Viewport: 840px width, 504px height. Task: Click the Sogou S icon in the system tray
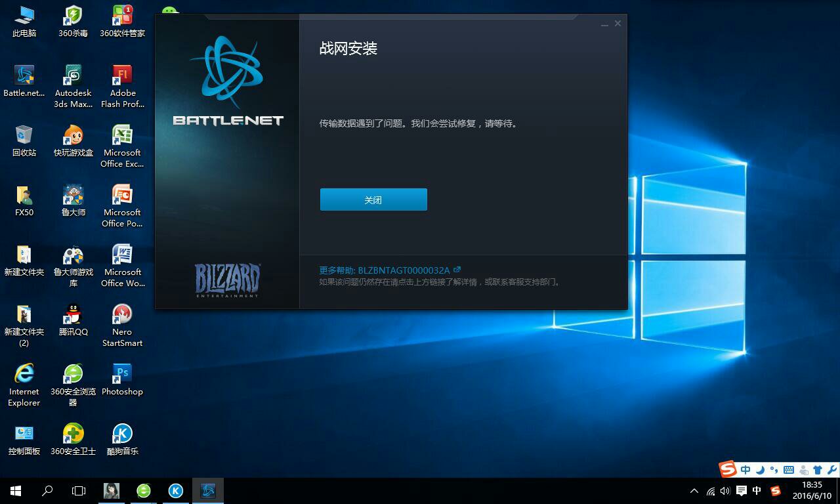775,491
